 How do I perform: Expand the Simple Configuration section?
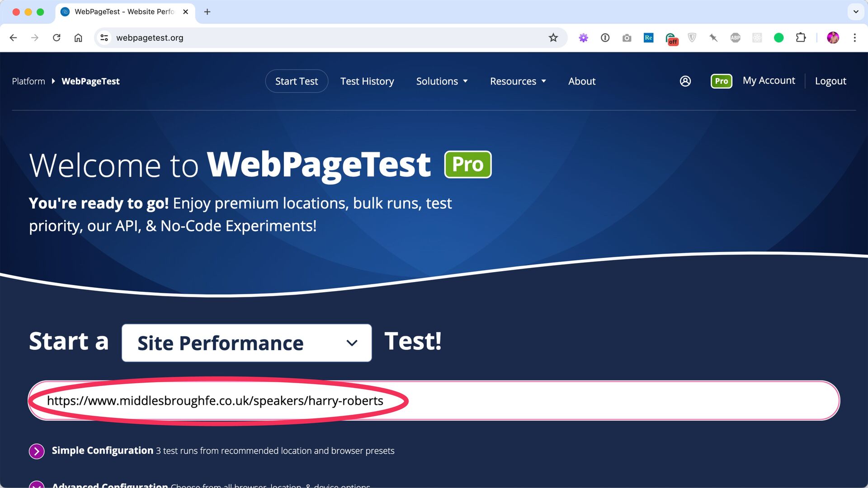coord(37,451)
